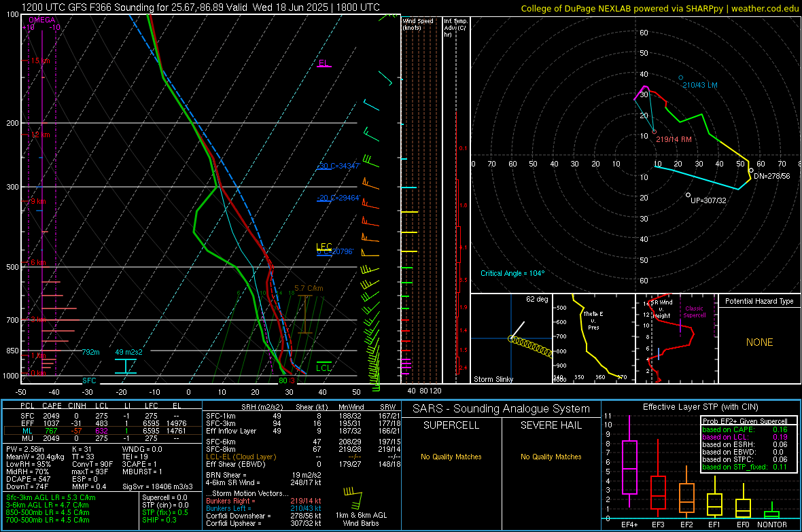Click the Critical Angle = 104° text
802x532 pixels.
[x=512, y=273]
